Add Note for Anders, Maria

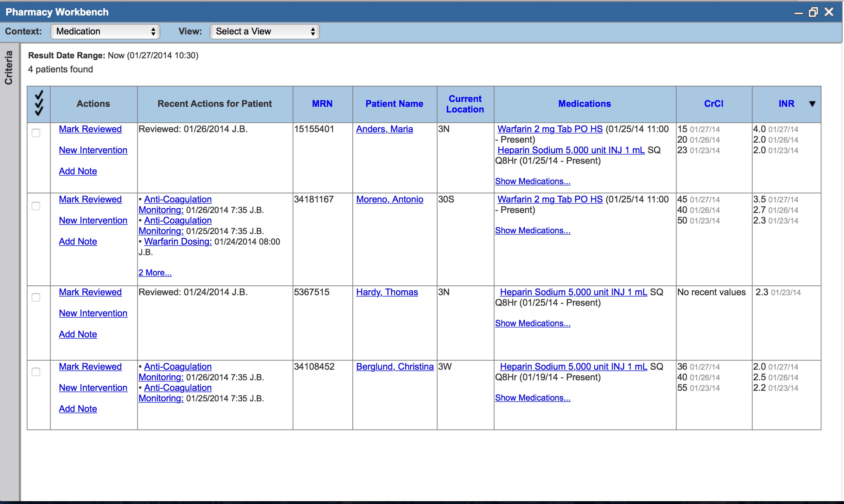coord(78,172)
